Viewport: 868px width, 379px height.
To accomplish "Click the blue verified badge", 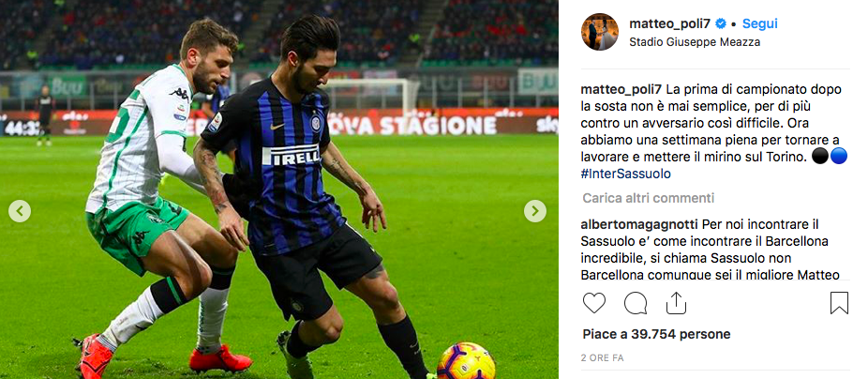I will point(721,23).
